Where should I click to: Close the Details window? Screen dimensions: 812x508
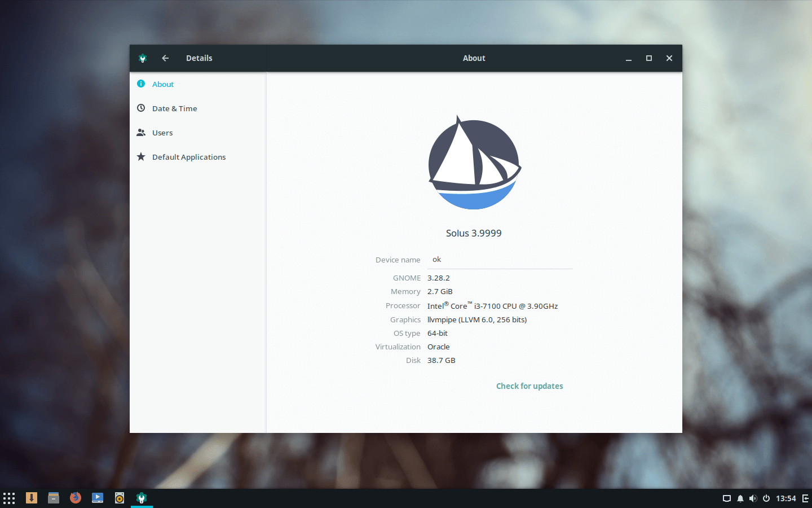point(669,58)
